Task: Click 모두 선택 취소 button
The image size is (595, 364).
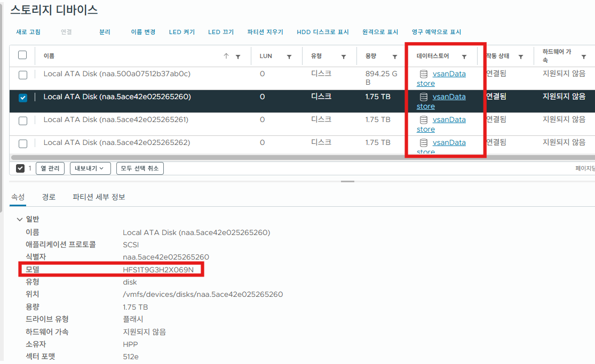Action: tap(140, 168)
